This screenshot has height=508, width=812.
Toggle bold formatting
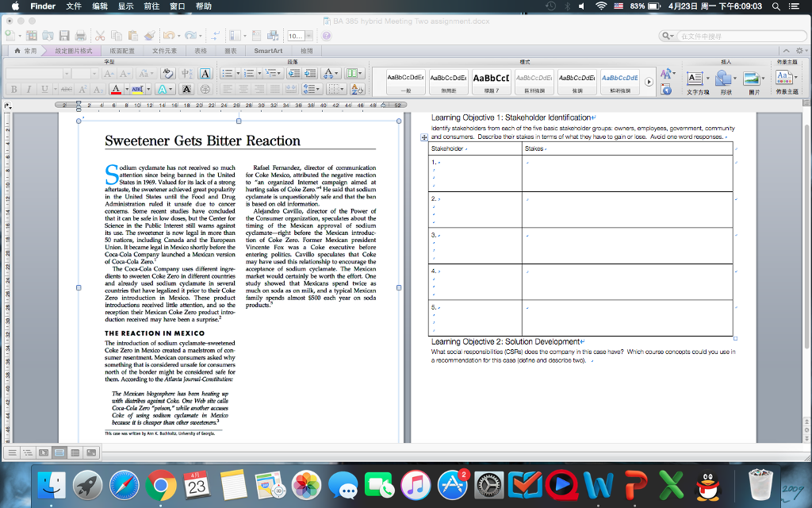coord(13,89)
